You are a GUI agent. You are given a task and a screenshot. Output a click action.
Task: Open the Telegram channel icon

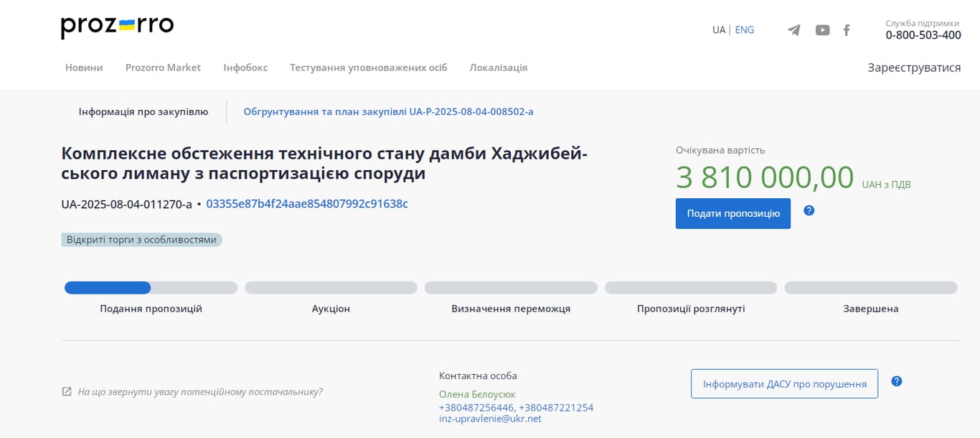[x=793, y=30]
